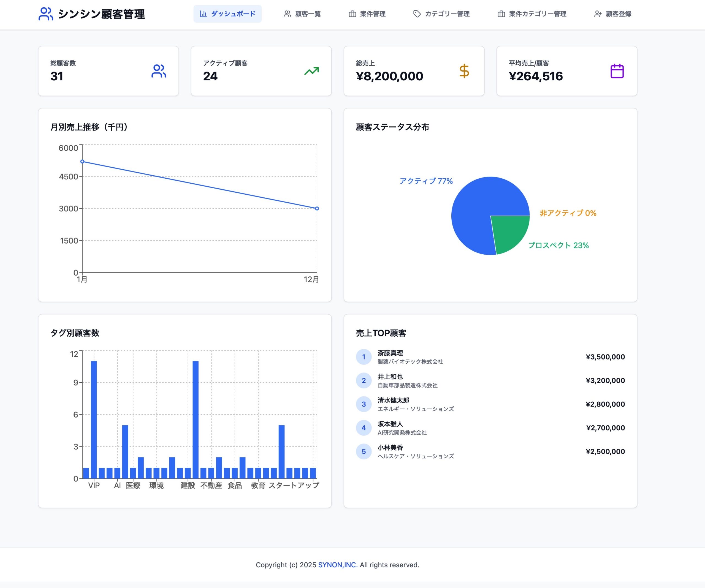The width and height of the screenshot is (705, 588).
Task: Click the tall VIP bar in tag chart
Action: pos(94,420)
